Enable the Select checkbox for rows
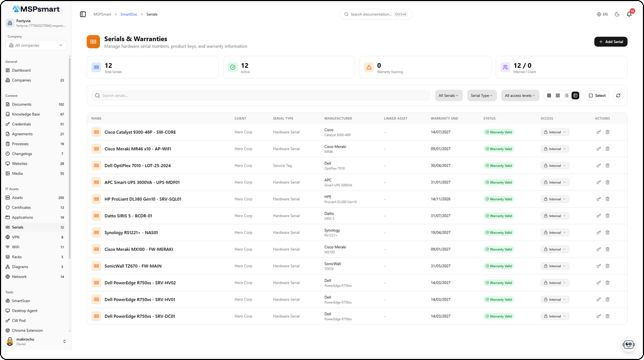Image resolution: width=644 pixels, height=360 pixels. pyautogui.click(x=597, y=96)
